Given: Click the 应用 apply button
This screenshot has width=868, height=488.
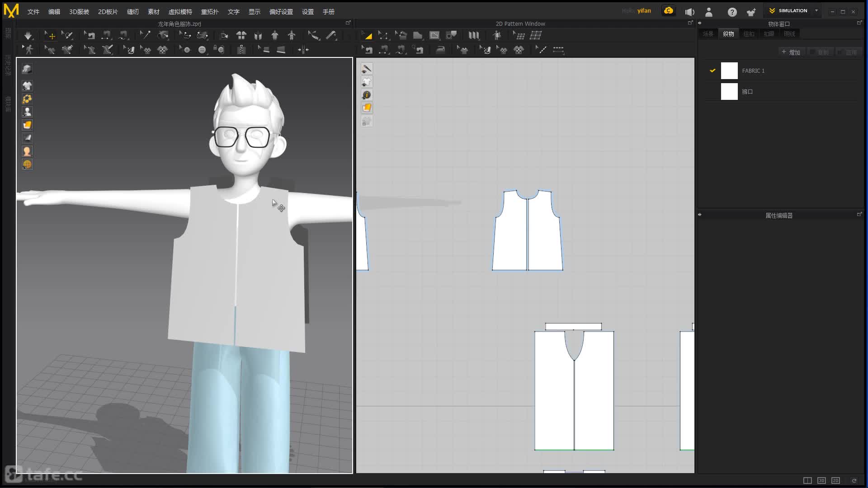Looking at the screenshot, I should 848,52.
